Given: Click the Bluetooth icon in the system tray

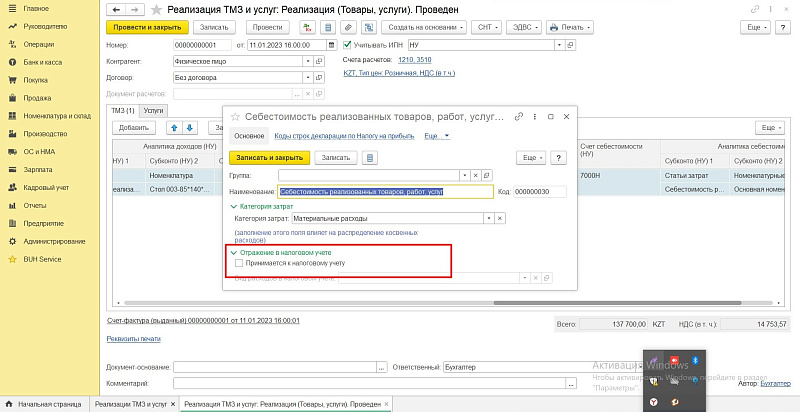Looking at the screenshot, I should click(695, 359).
